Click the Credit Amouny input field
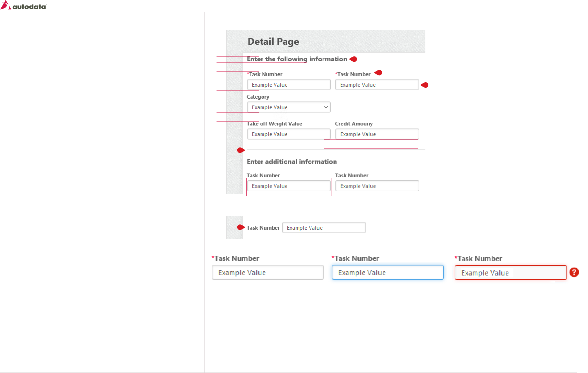The height and width of the screenshot is (373, 588). [377, 134]
